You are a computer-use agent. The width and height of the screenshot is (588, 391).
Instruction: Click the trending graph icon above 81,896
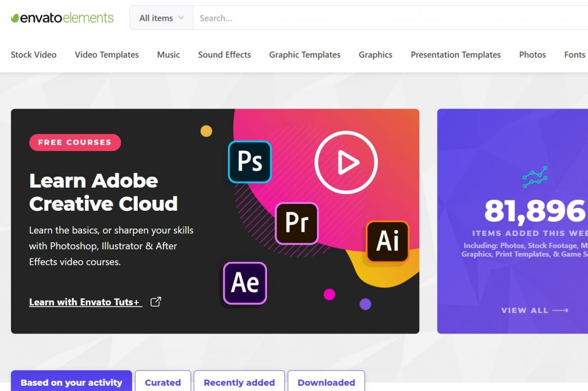(535, 177)
